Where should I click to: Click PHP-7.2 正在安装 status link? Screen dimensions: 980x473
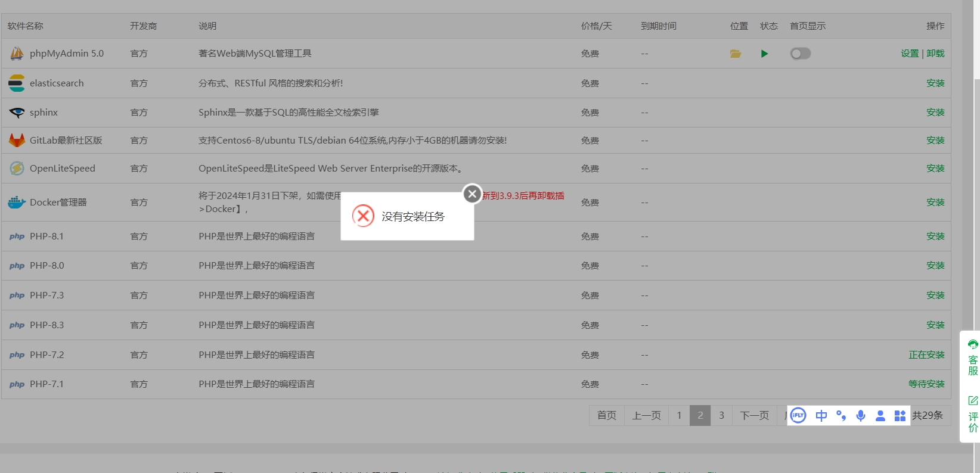pyautogui.click(x=926, y=355)
